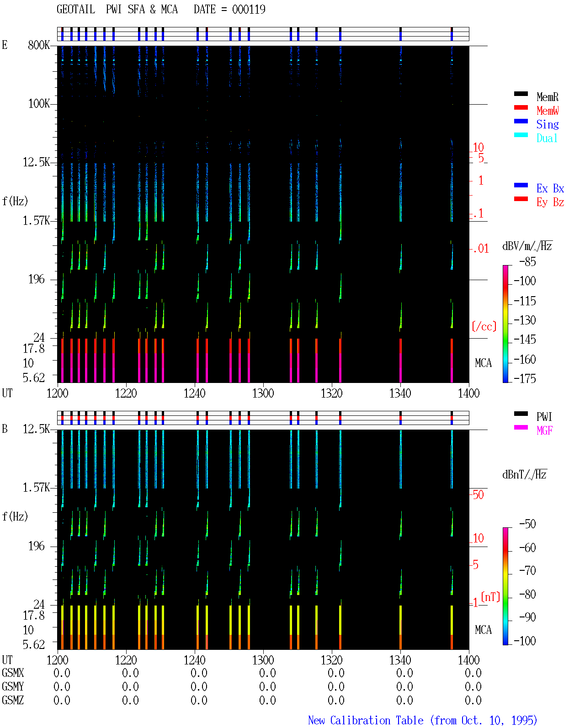
Task: Click the MCA label beside E spectrogram
Action: click(x=483, y=363)
